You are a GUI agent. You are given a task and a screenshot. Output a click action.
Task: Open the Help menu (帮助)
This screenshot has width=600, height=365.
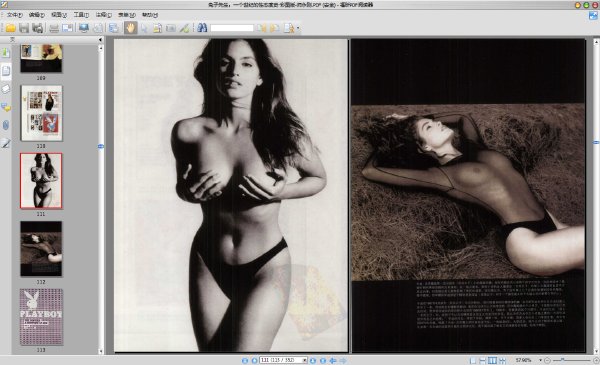point(150,15)
